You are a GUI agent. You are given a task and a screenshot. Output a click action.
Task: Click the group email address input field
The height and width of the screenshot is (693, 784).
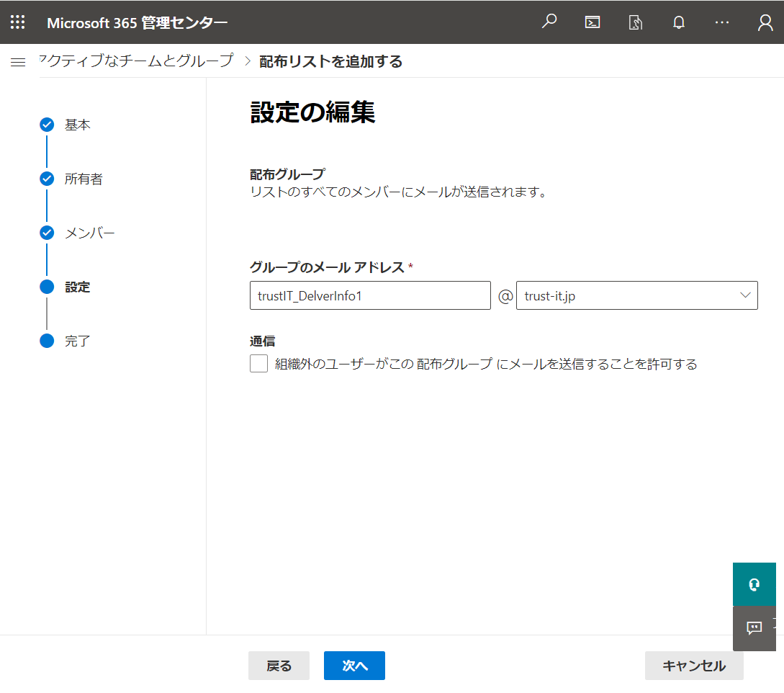[x=370, y=295]
